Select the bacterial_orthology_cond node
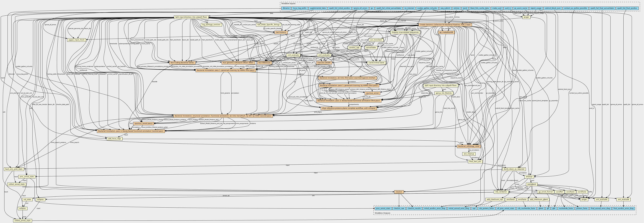The width and height of the screenshot is (644, 223). click(469, 146)
